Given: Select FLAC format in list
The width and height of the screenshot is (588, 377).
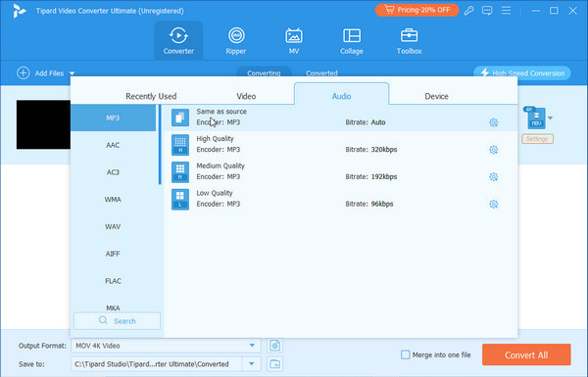Looking at the screenshot, I should [x=113, y=281].
